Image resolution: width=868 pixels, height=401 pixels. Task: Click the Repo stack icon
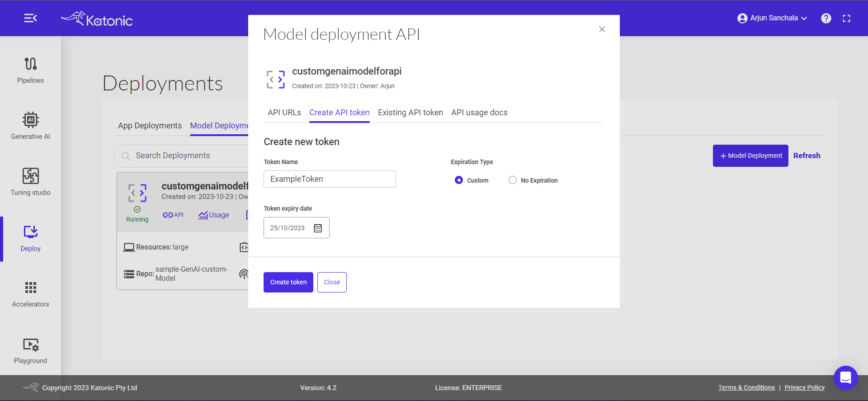[x=129, y=274]
